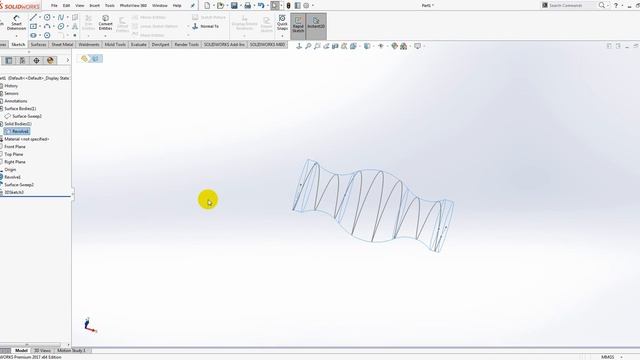Open the Window menu
This screenshot has width=640, height=360.
(160, 6)
